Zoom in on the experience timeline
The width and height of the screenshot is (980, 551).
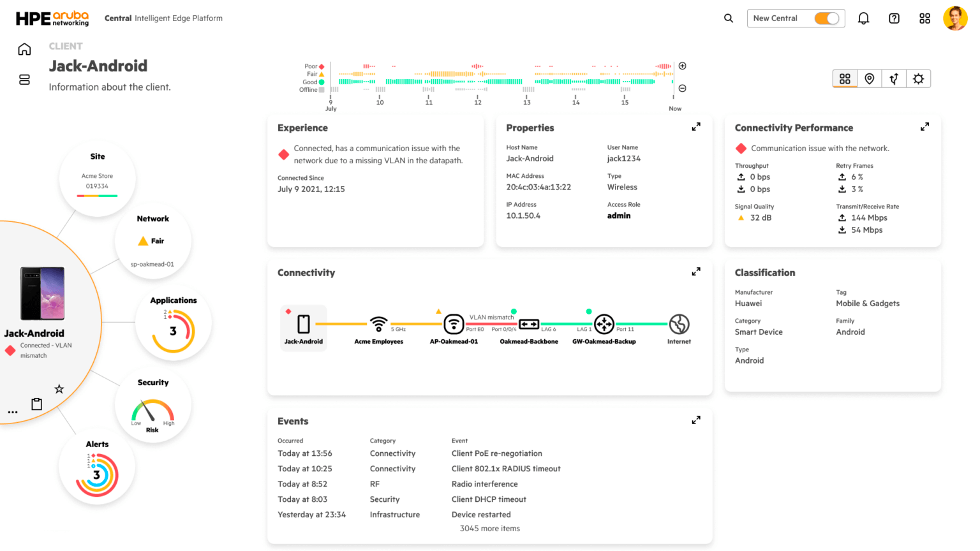[682, 66]
